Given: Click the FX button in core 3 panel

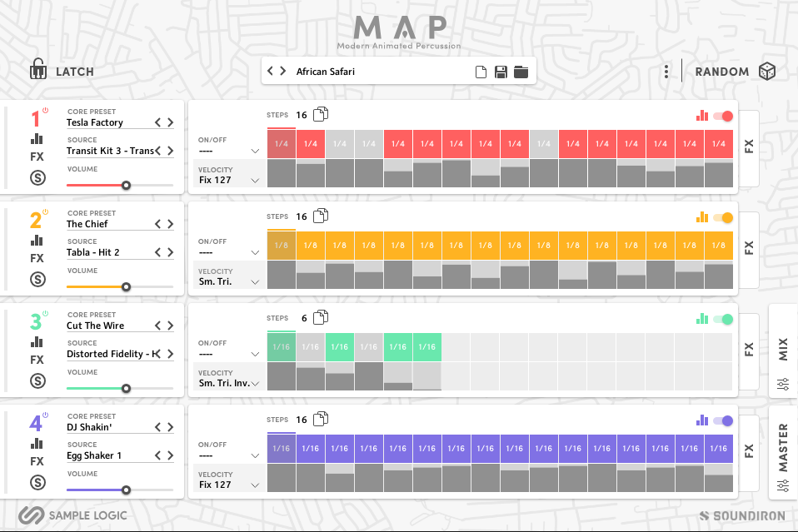Looking at the screenshot, I should 37,360.
